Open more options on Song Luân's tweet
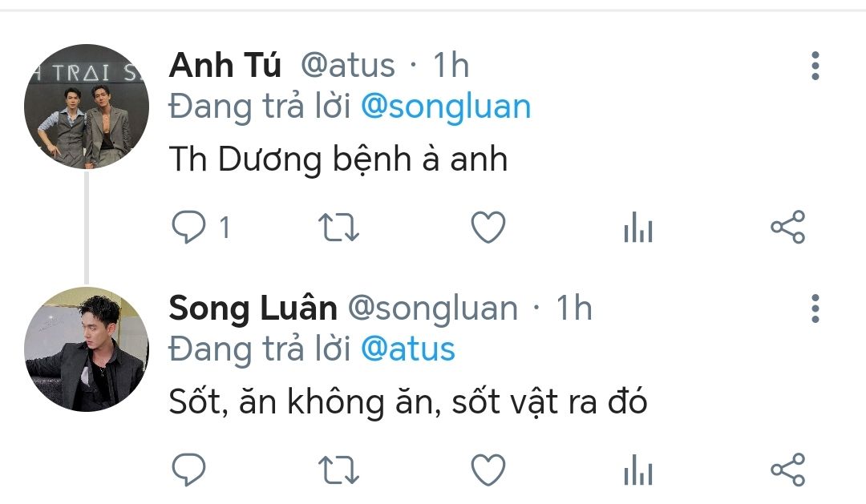Image resolution: width=866 pixels, height=504 pixels. point(815,308)
